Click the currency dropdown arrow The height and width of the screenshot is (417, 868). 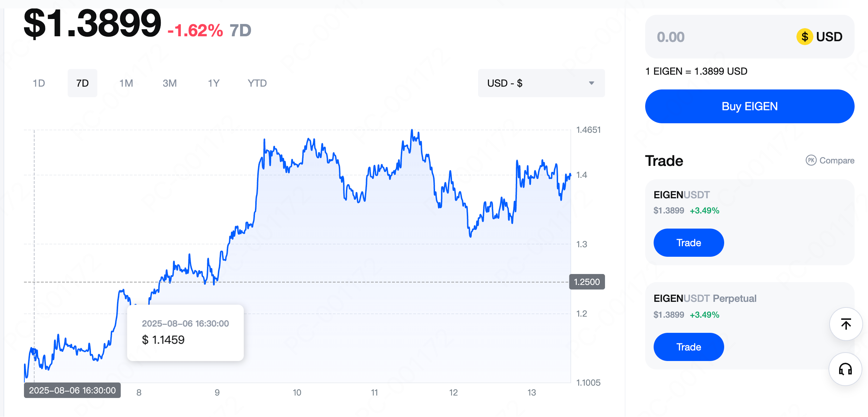pos(592,83)
